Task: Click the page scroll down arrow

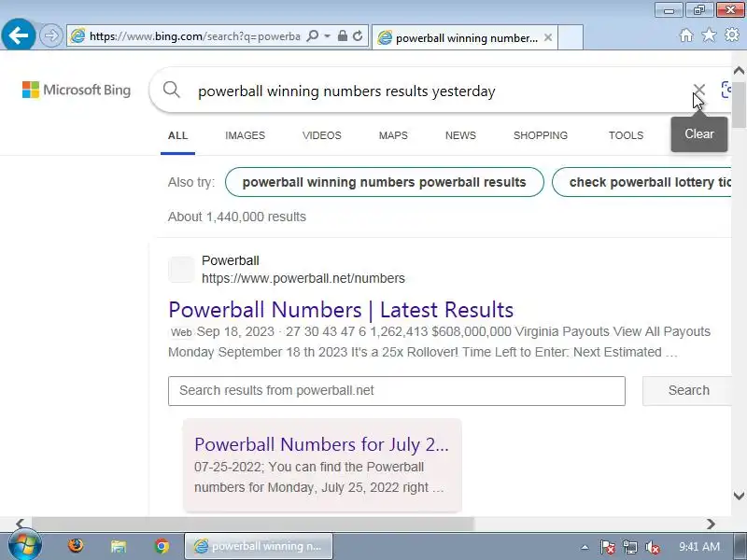Action: (x=739, y=496)
